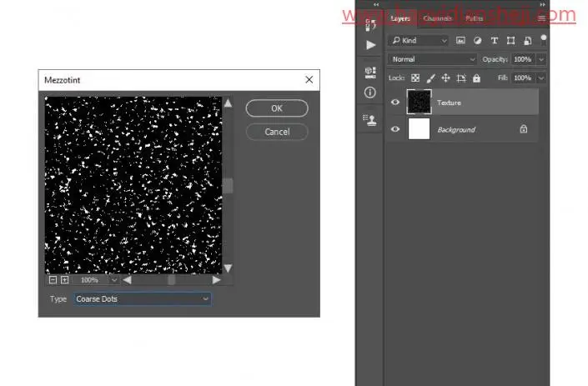
Task: Click the preview scroll left arrow
Action: (x=127, y=280)
